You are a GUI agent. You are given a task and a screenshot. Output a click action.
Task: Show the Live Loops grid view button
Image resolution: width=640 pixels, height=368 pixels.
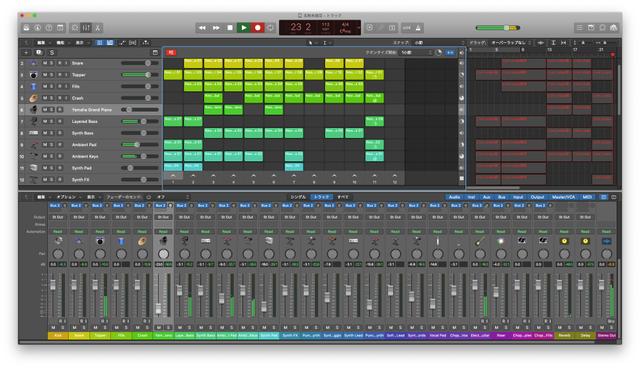point(100,43)
